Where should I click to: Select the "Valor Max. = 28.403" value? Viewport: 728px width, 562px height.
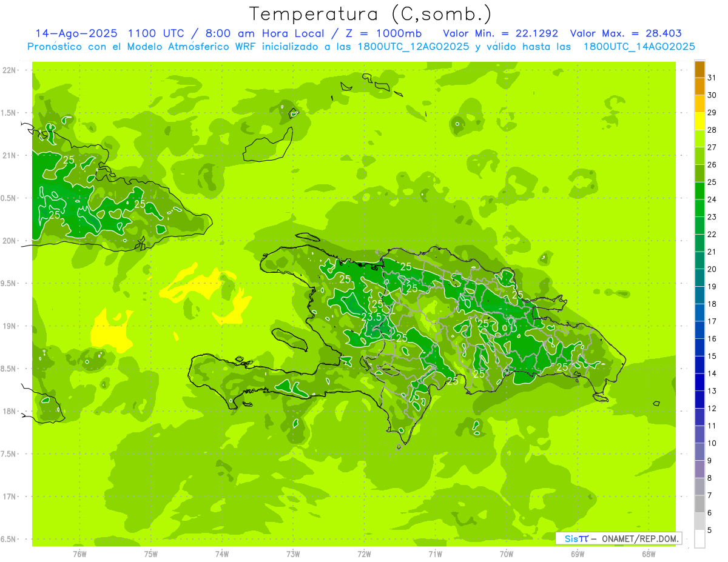coord(626,33)
